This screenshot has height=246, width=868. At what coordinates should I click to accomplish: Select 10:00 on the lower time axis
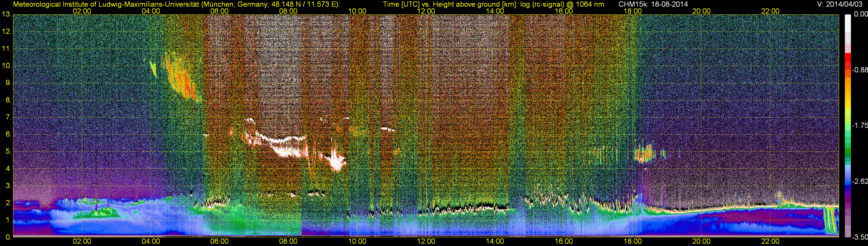click(x=357, y=241)
